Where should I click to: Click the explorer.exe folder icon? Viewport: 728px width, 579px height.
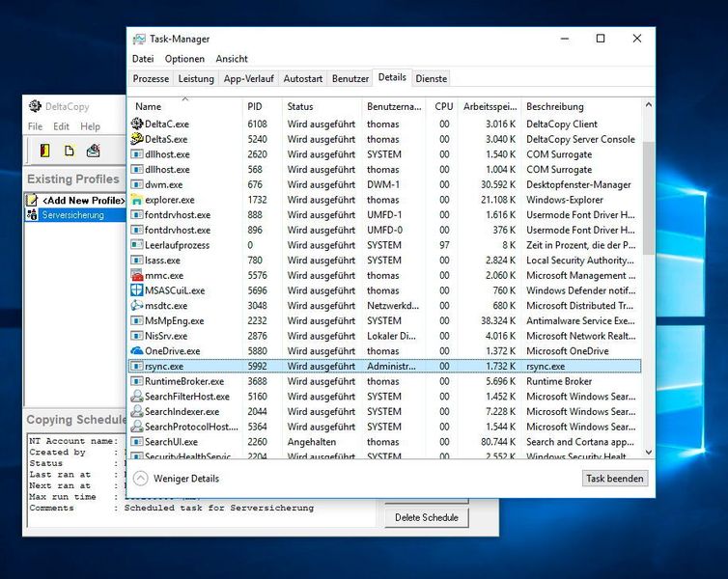[x=137, y=200]
